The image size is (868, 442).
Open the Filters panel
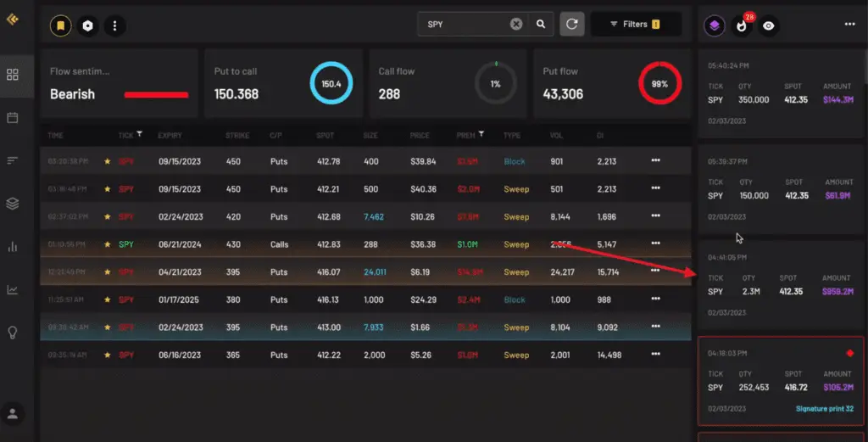tap(636, 24)
